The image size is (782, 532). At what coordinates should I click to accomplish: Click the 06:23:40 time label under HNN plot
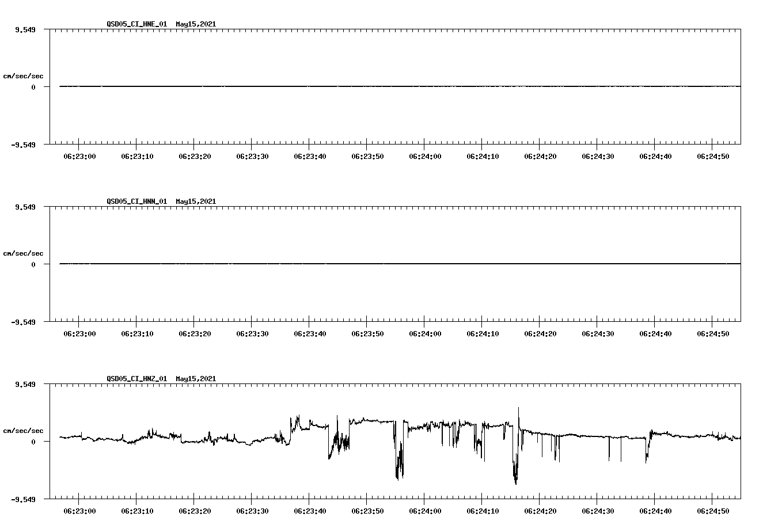[310, 333]
